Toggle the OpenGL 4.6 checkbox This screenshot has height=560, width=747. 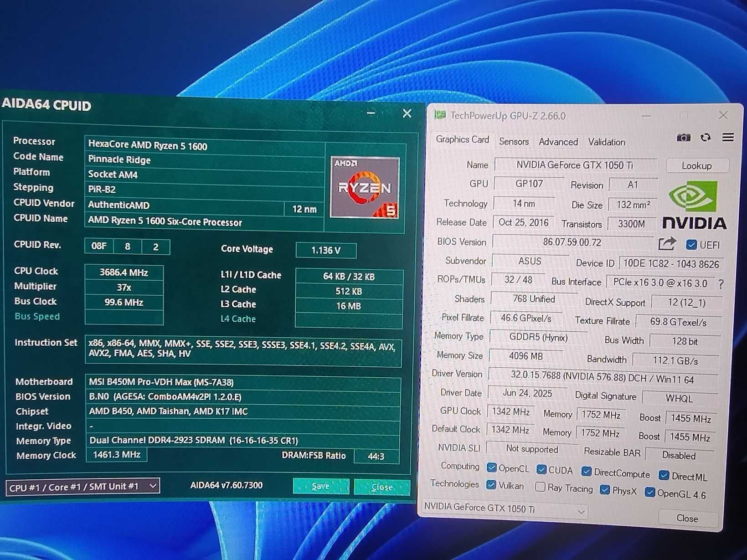coord(650,492)
